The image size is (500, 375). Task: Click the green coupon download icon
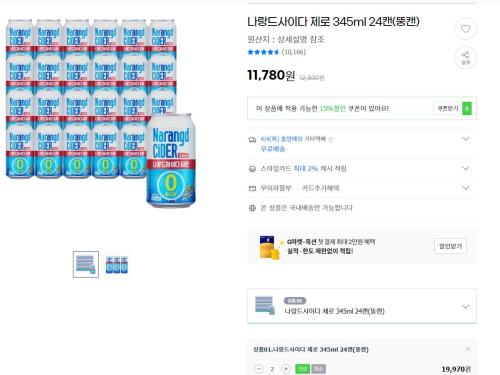coord(467,108)
